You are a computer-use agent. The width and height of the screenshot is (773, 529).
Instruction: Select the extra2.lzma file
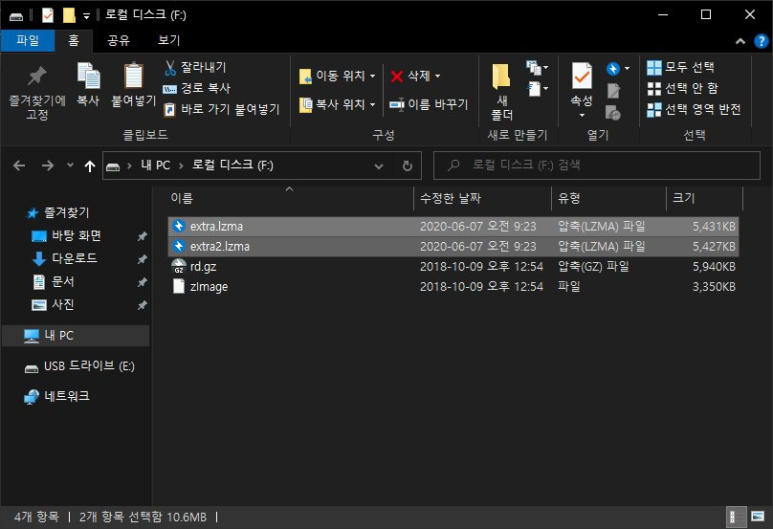tap(453, 247)
